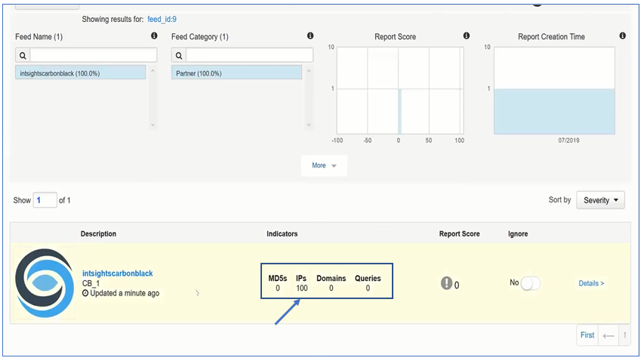
Task: Select intsightscarbonblack (100.0%) feed filter
Action: (x=79, y=73)
